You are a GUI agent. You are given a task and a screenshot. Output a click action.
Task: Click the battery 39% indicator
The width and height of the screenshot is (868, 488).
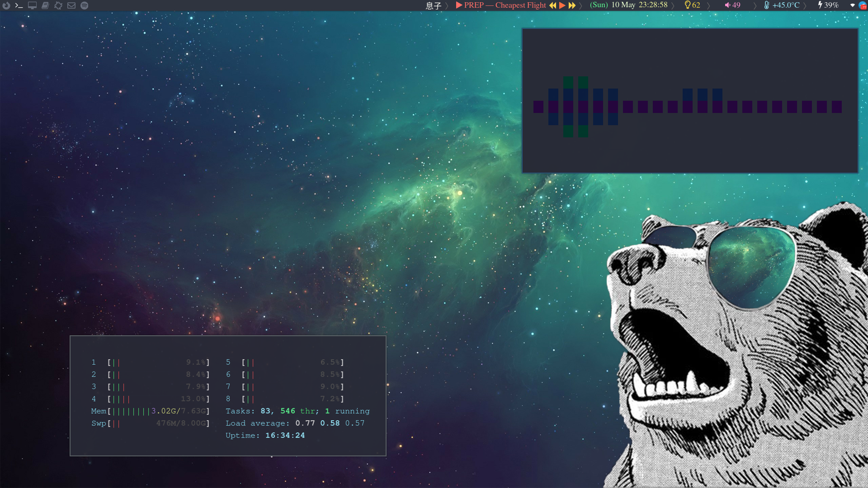pyautogui.click(x=828, y=5)
